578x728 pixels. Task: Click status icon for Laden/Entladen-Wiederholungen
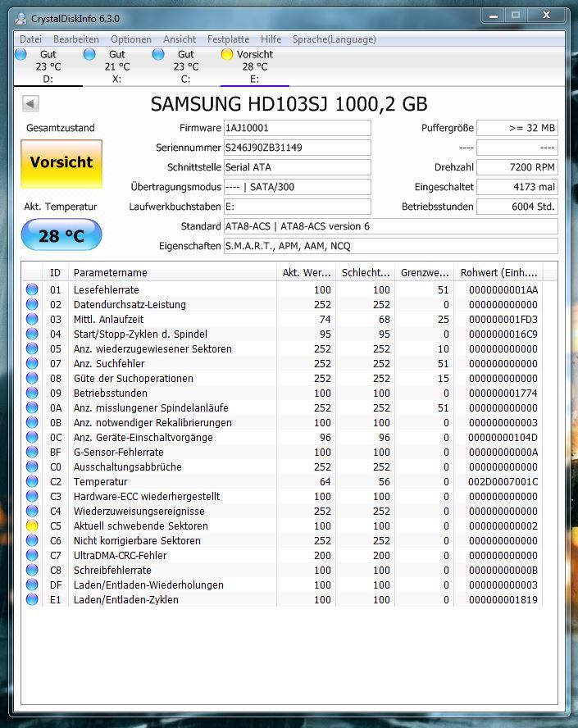coord(32,585)
